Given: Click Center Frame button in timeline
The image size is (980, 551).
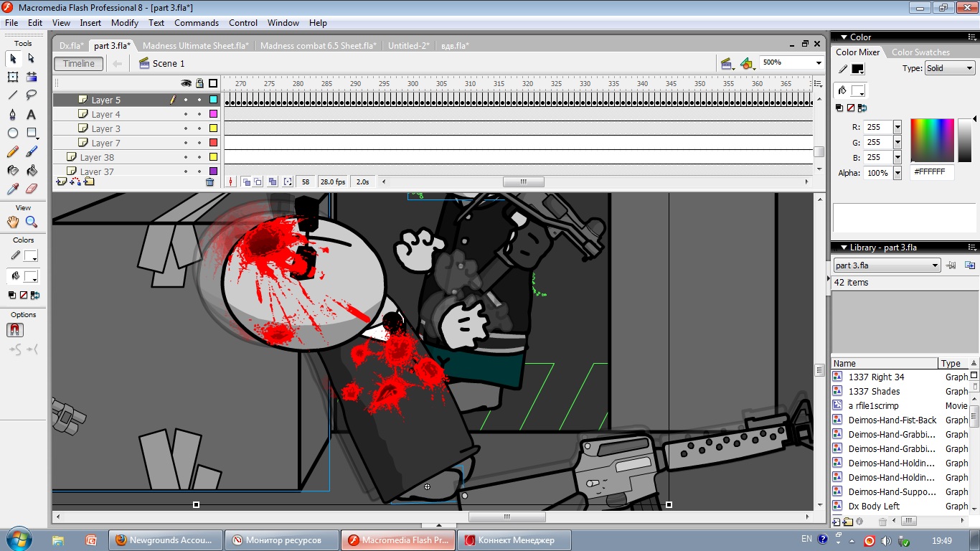Looking at the screenshot, I should point(231,182).
